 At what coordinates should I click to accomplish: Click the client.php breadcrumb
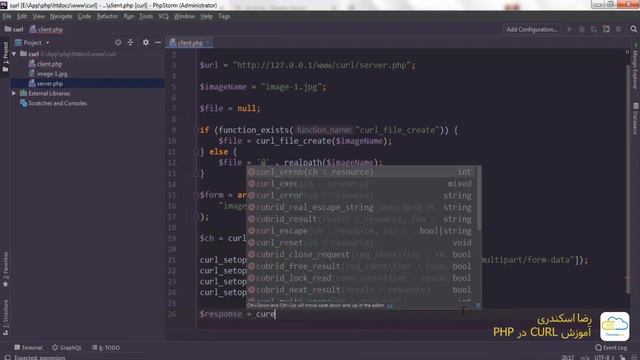46,29
